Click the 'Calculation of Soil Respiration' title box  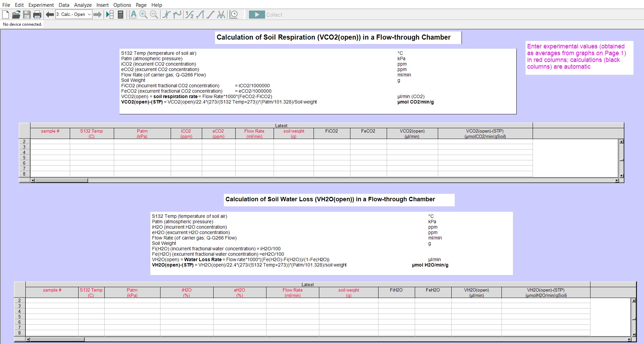(338, 38)
